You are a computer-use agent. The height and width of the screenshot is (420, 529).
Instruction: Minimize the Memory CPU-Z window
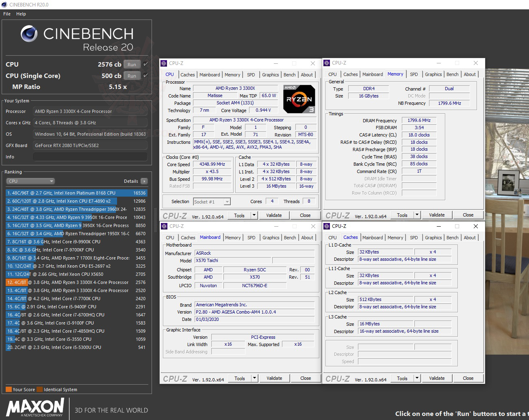[x=439, y=63]
